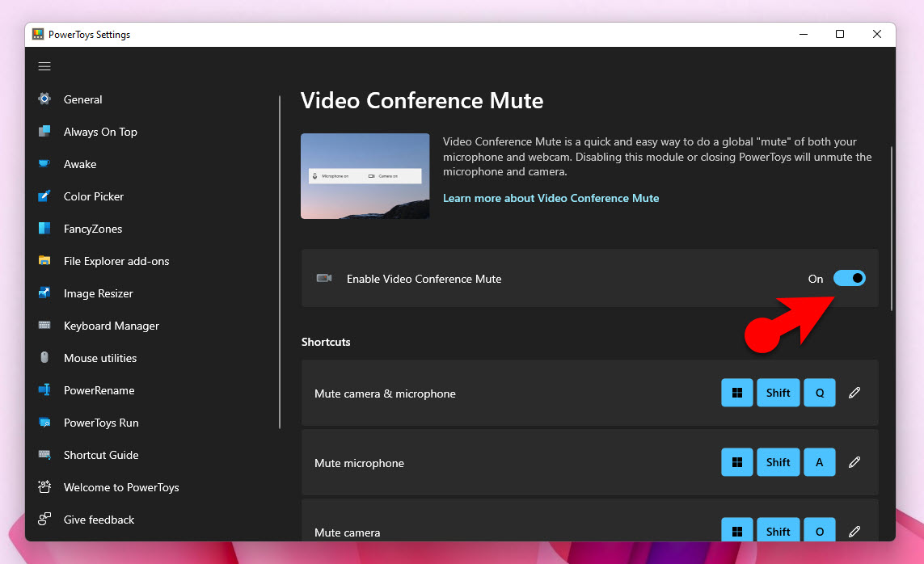Open Welcome to PowerToys
924x564 pixels.
tap(121, 487)
